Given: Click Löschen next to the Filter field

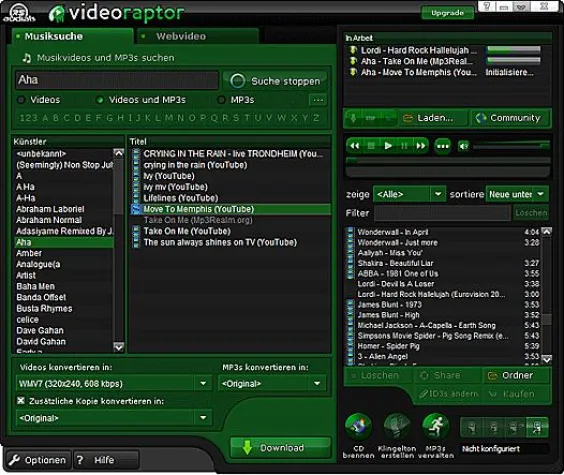Looking at the screenshot, I should [531, 213].
